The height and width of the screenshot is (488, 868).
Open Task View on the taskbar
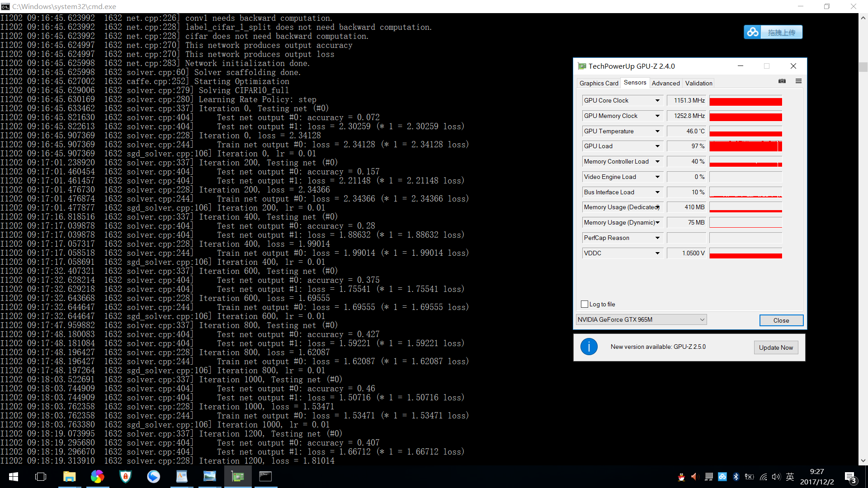[41, 477]
